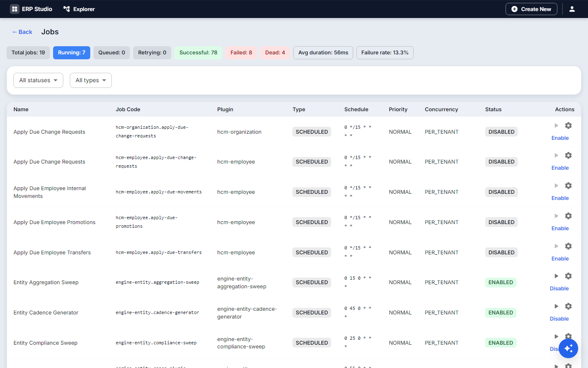The width and height of the screenshot is (588, 368).
Task: Open settings gear for hcm-organization change requests job
Action: click(568, 126)
